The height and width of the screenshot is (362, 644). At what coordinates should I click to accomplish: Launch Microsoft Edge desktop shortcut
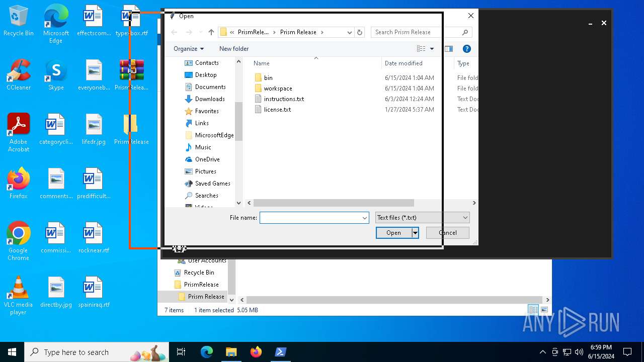[x=56, y=24]
